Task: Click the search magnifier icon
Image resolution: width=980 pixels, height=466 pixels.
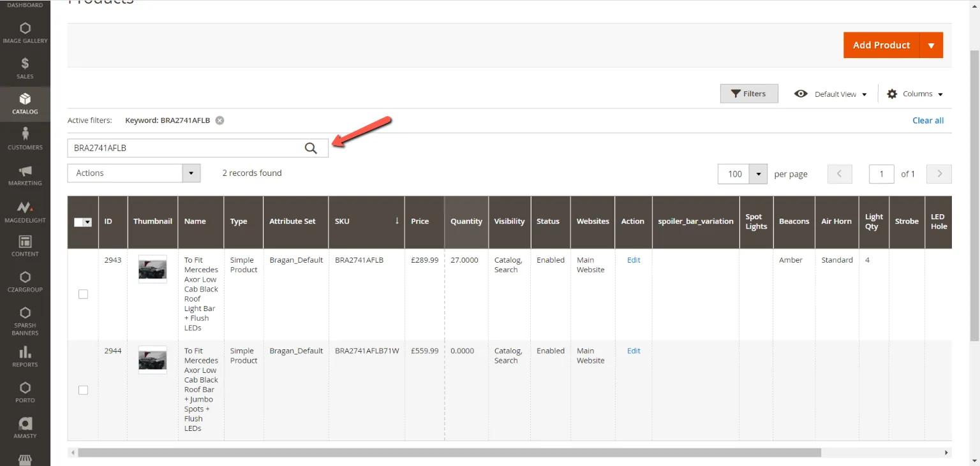Action: point(311,148)
